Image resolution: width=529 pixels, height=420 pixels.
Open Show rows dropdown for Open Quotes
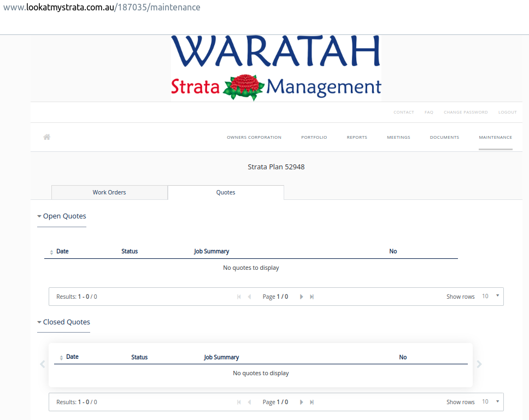[x=491, y=296]
